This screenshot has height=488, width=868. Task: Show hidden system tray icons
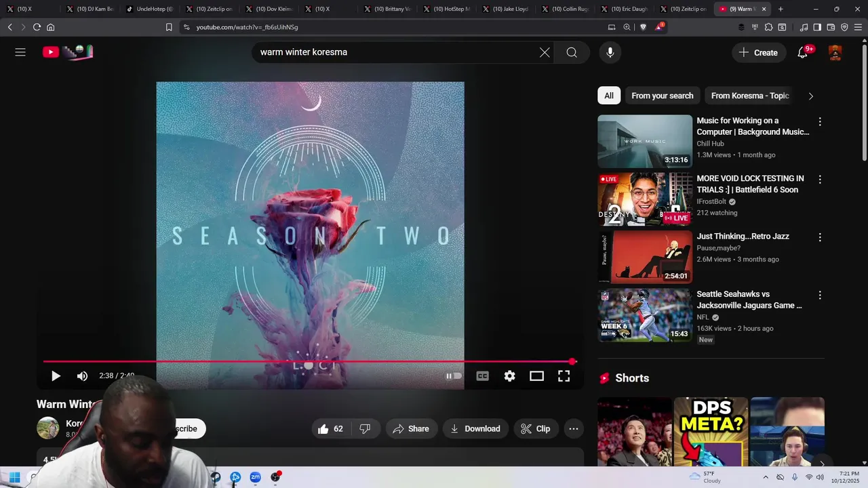tap(766, 477)
